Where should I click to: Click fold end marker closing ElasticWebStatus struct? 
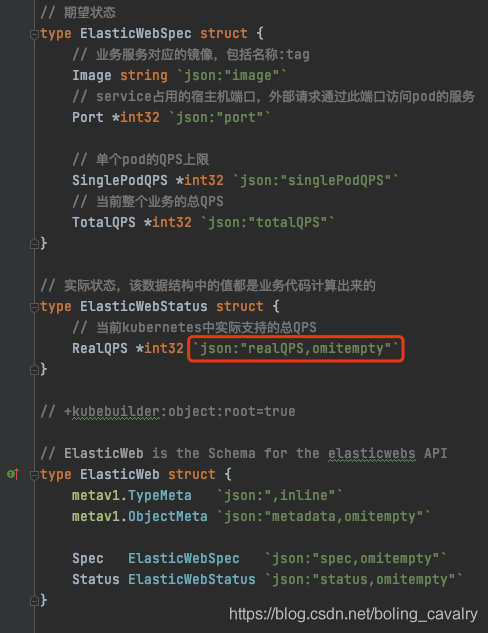point(34,369)
